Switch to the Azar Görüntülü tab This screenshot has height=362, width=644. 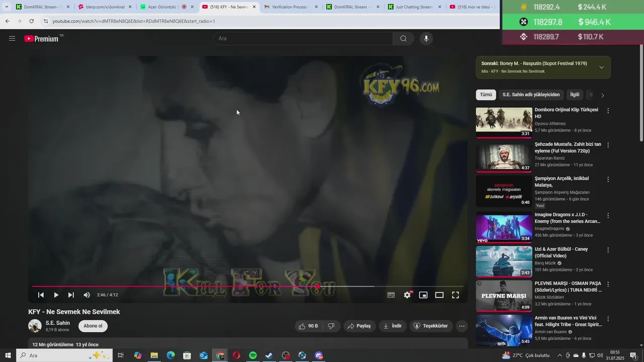[x=167, y=7]
